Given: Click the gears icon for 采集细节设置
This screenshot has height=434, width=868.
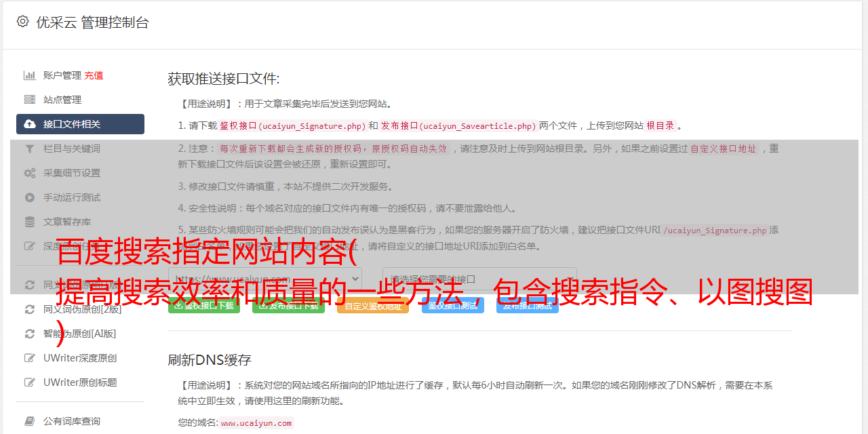Looking at the screenshot, I should [30, 173].
